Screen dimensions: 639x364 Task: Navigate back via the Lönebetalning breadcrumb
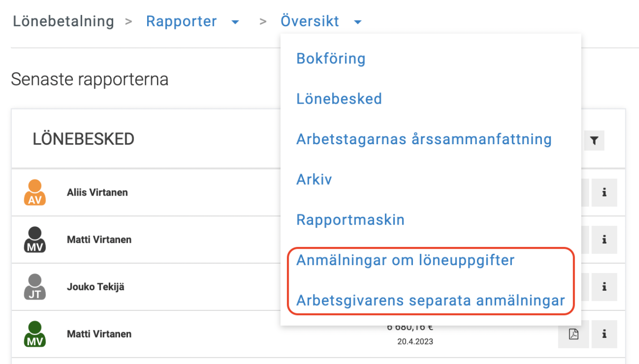[x=64, y=21]
